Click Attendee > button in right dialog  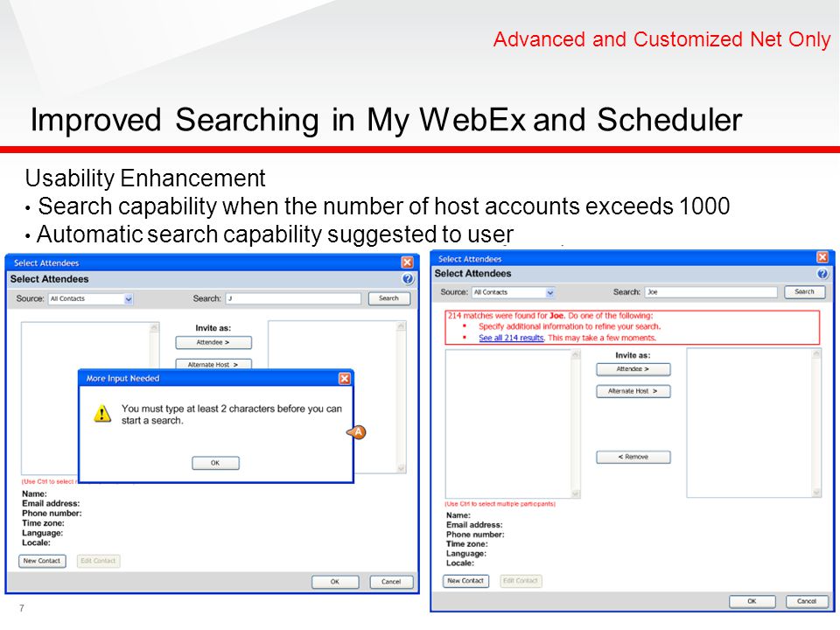pyautogui.click(x=633, y=369)
